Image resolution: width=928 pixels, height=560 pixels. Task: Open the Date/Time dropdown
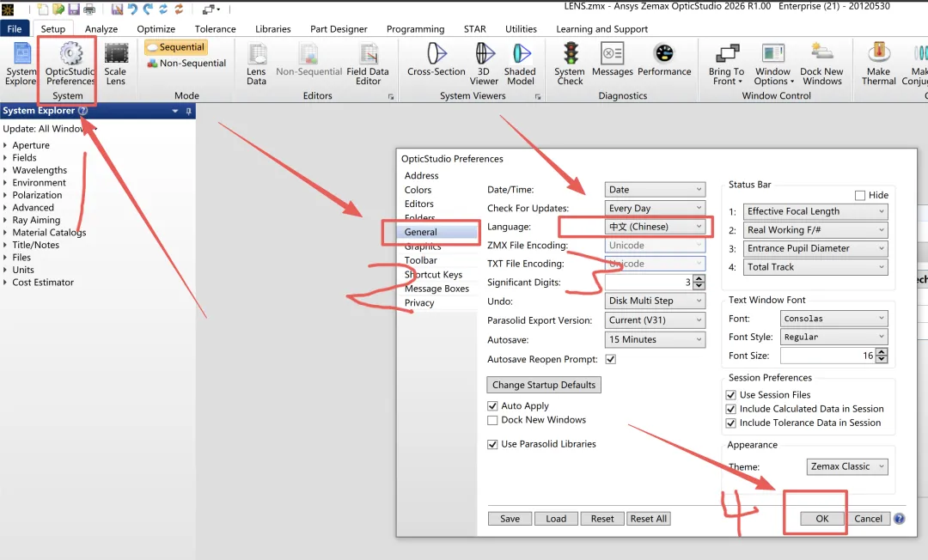[655, 189]
